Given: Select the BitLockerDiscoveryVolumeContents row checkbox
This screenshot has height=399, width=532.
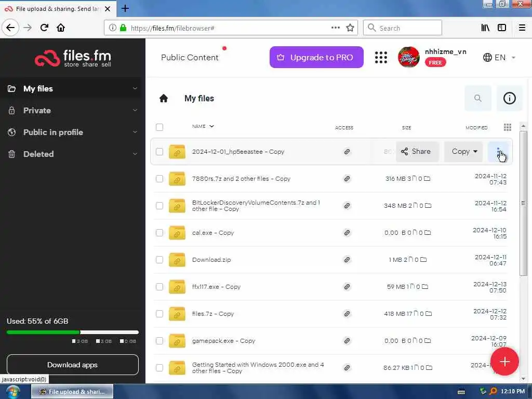Looking at the screenshot, I should [159, 206].
